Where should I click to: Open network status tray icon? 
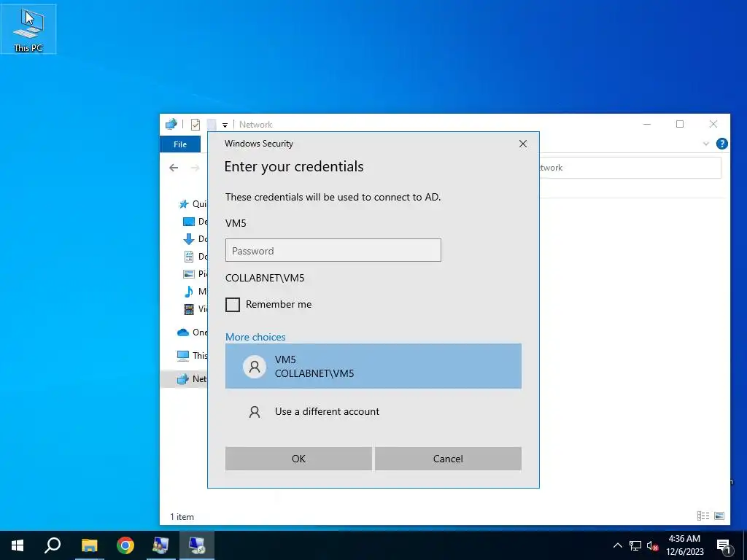pos(635,545)
